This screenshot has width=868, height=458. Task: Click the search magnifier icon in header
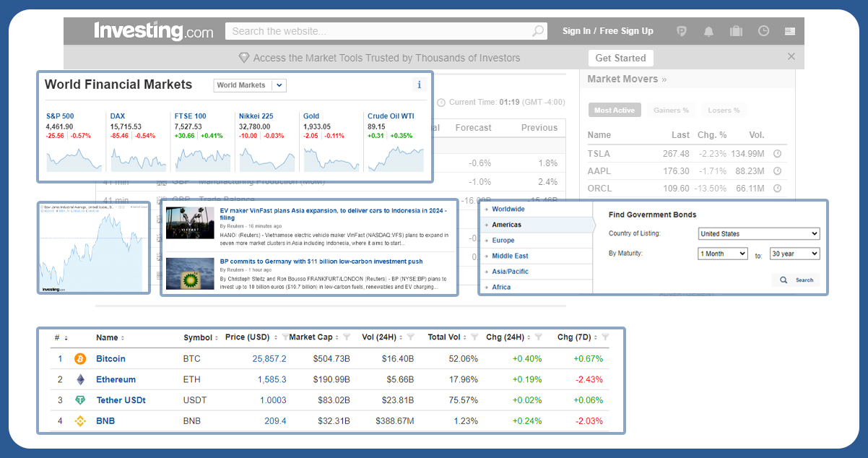538,31
